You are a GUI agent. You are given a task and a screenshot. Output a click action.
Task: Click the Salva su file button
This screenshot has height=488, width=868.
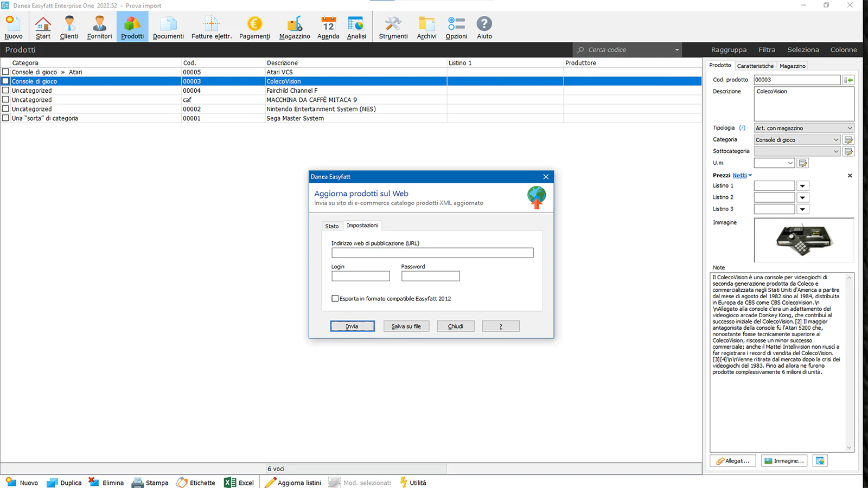(x=406, y=326)
